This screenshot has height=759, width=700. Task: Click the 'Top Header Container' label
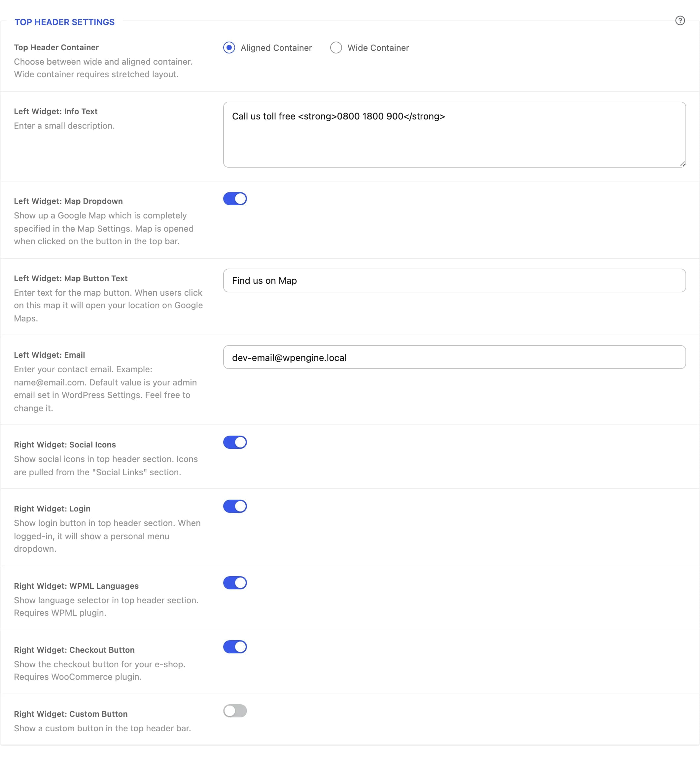tap(56, 47)
